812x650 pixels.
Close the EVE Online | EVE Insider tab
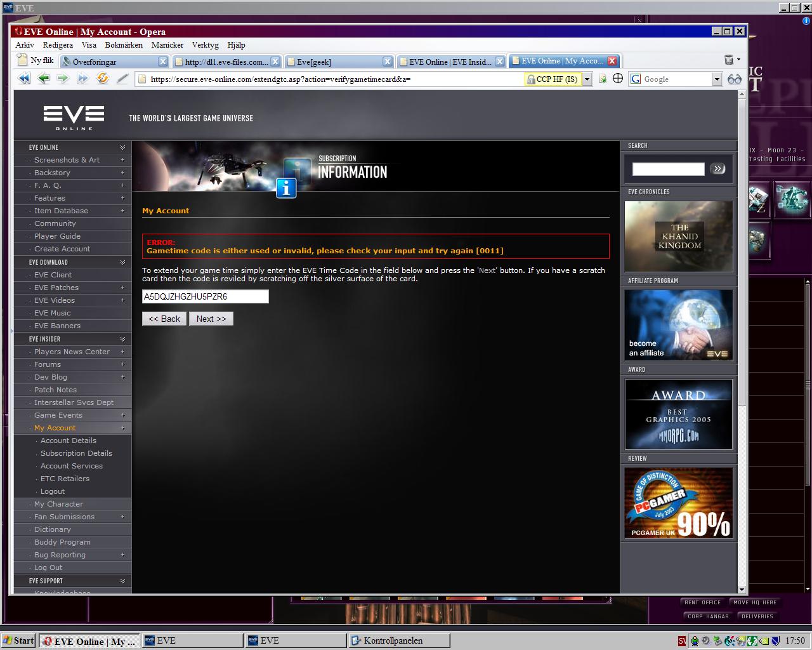click(500, 62)
